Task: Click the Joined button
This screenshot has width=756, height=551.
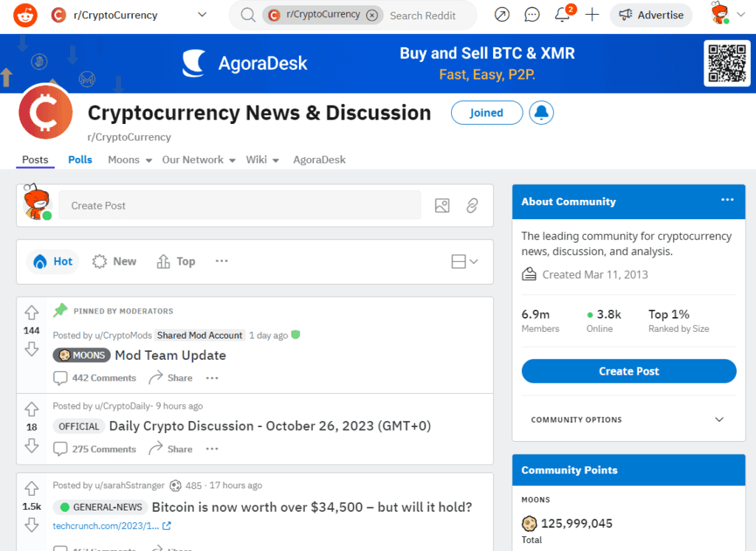Action: (x=487, y=113)
